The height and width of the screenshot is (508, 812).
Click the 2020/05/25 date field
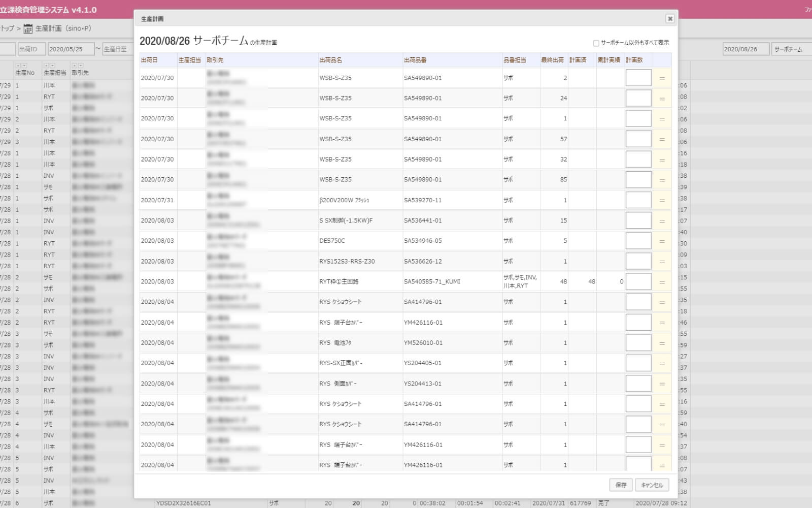coord(71,49)
